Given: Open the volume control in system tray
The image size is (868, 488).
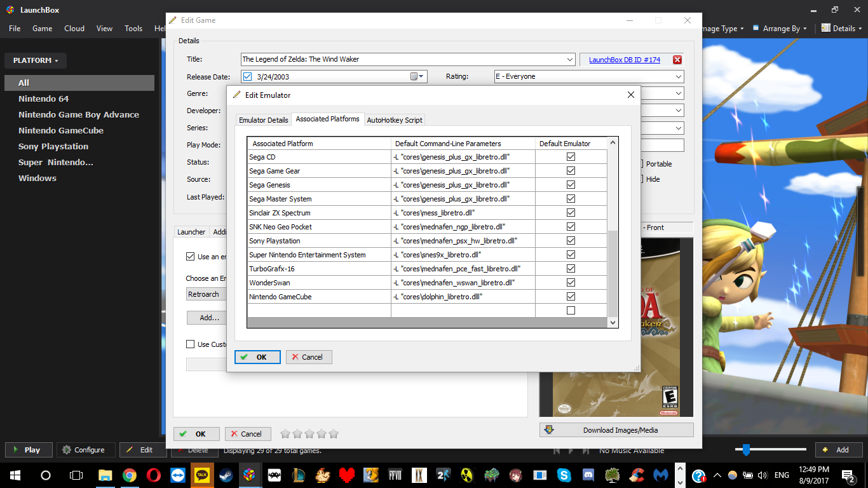Looking at the screenshot, I should 762,475.
